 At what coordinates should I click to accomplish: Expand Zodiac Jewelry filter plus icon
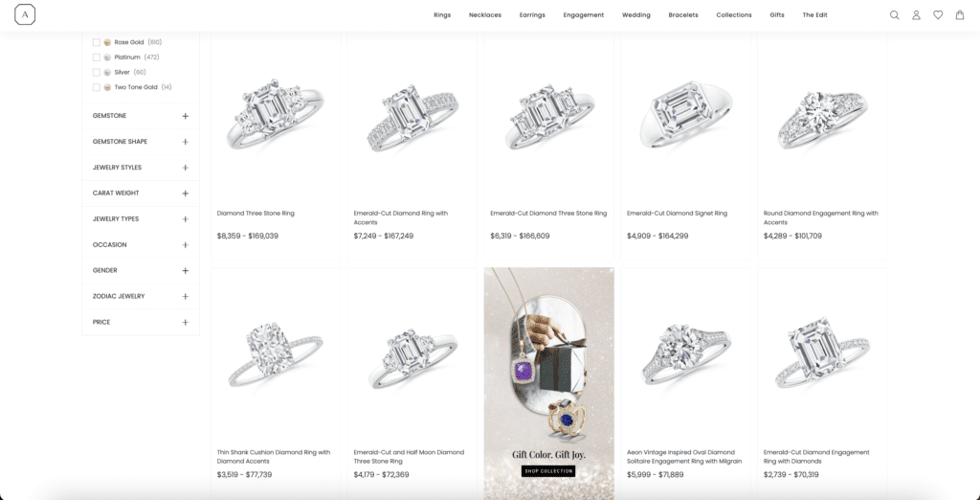pos(185,297)
